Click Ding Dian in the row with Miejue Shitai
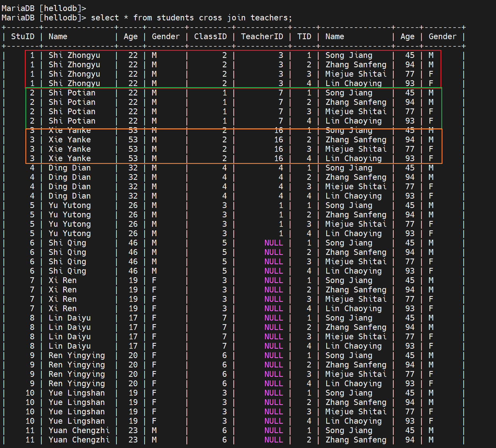The height and width of the screenshot is (448, 496). [x=70, y=187]
